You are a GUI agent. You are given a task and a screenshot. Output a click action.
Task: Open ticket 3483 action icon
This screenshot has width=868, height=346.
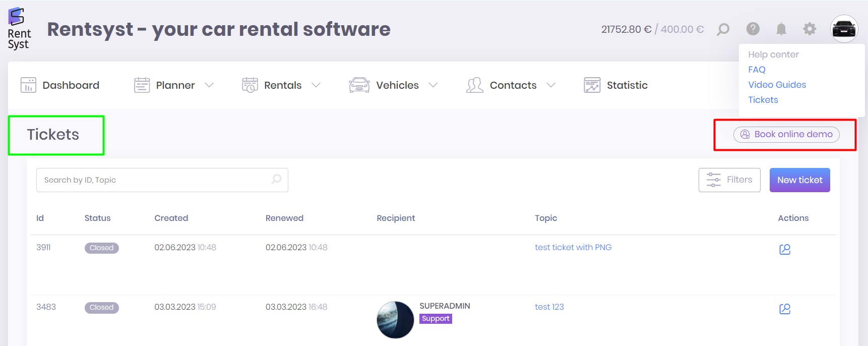[x=784, y=309]
